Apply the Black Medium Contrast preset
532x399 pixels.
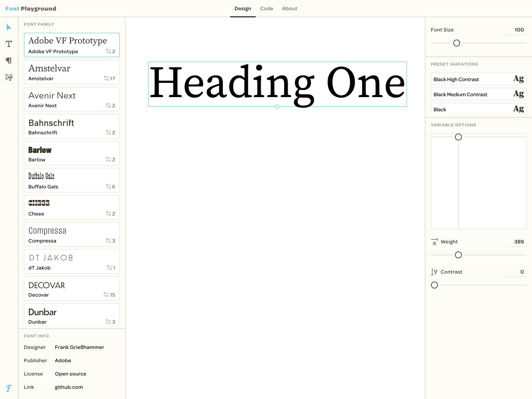[479, 94]
